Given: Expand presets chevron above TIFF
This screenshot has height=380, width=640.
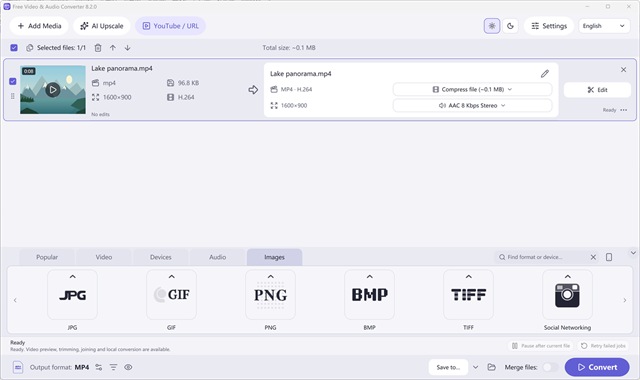Looking at the screenshot, I should pos(468,277).
